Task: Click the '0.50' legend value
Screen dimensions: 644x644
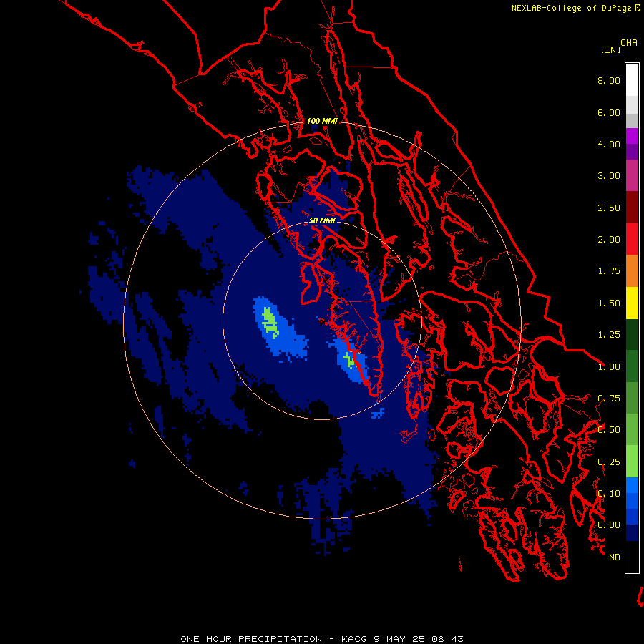Action: point(609,430)
